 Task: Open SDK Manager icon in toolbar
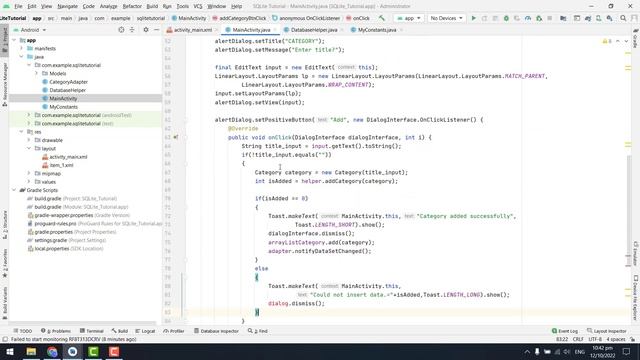click(609, 18)
